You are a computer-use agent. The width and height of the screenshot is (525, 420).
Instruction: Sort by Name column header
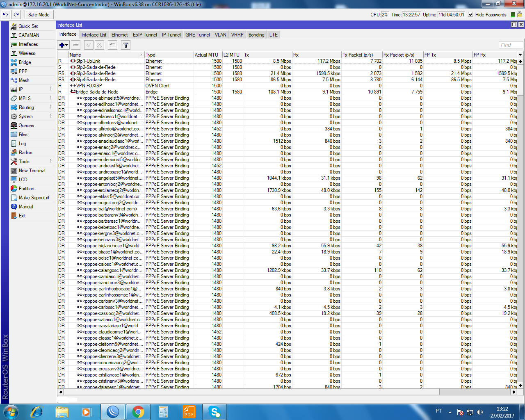tap(106, 55)
